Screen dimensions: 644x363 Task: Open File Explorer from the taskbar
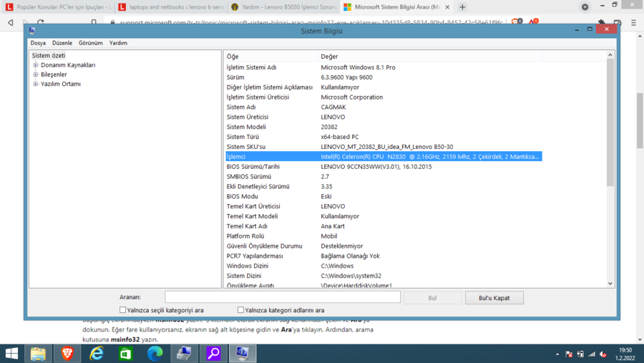point(38,354)
